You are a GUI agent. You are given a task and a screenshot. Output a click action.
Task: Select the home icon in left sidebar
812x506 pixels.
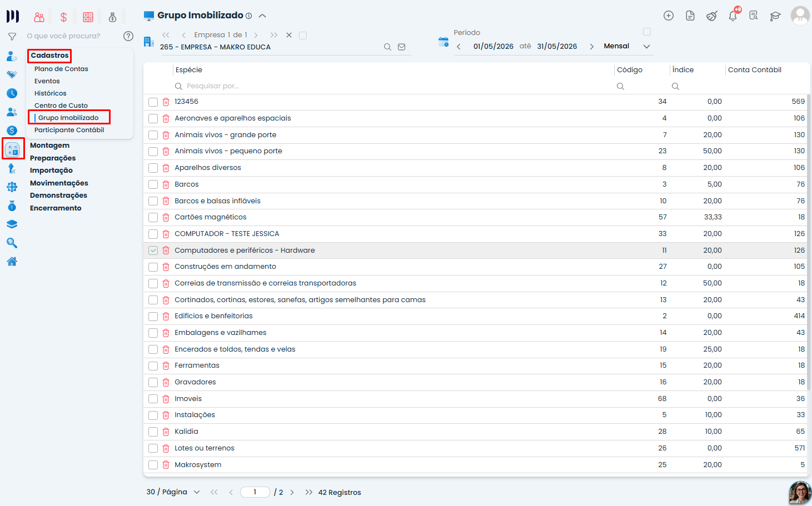[x=12, y=262]
